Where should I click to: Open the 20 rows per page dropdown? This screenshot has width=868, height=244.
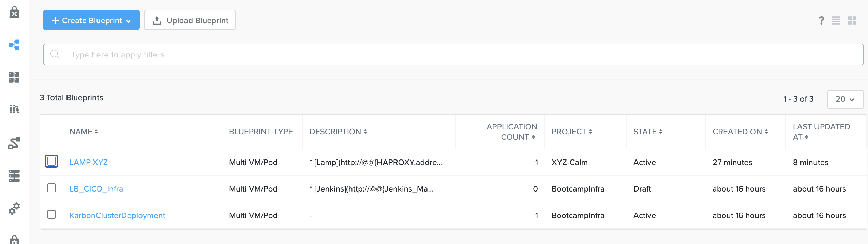(x=845, y=99)
